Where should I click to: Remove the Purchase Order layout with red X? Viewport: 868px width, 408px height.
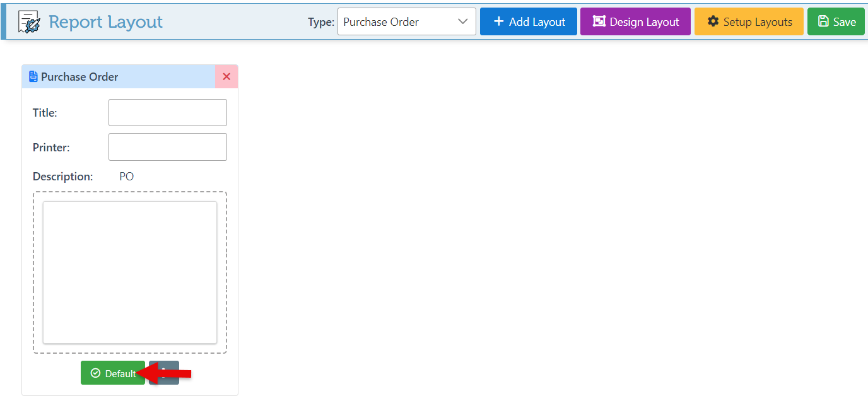point(226,77)
